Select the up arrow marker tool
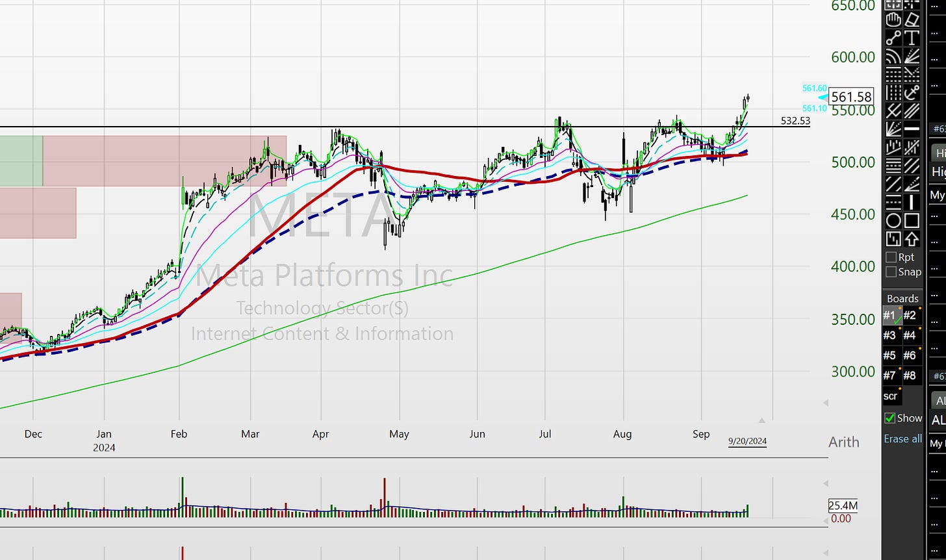The width and height of the screenshot is (946, 560). click(912, 238)
